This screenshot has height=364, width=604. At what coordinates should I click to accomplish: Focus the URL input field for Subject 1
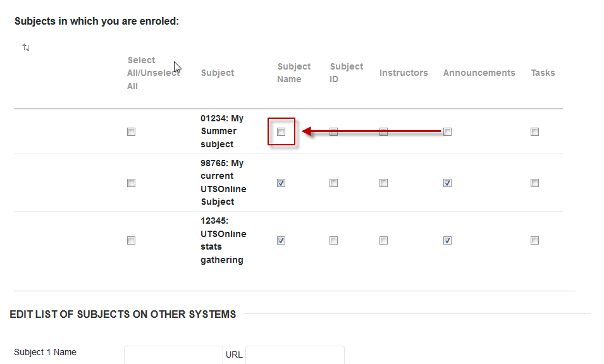coord(295,355)
